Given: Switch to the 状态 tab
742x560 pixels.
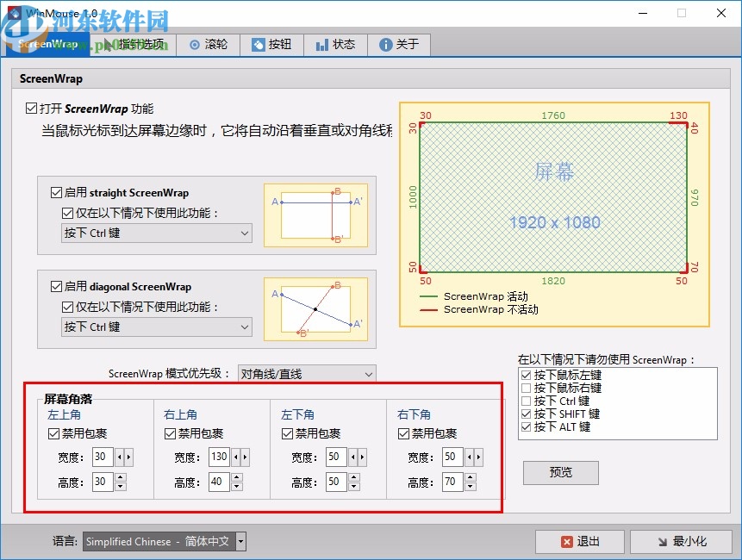Looking at the screenshot, I should click(335, 45).
